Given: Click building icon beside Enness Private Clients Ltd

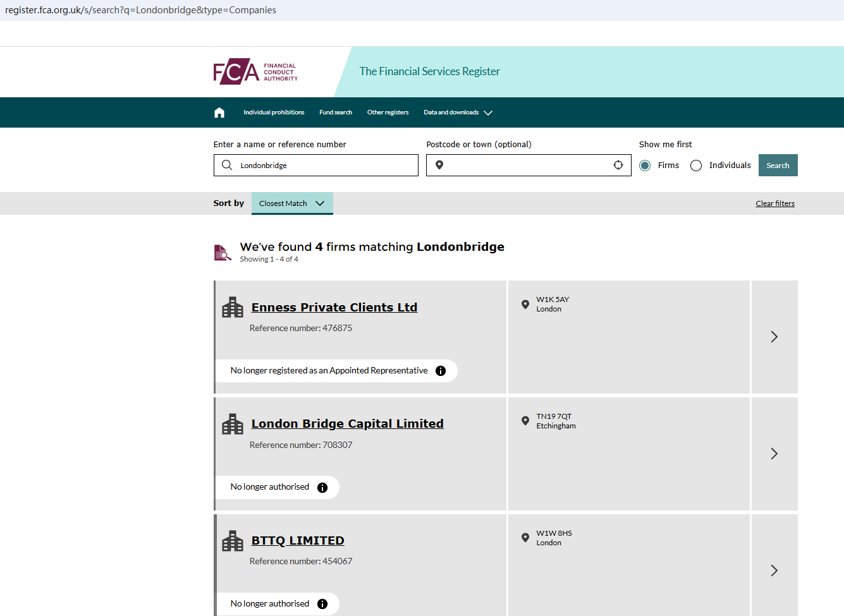Looking at the screenshot, I should click(233, 307).
